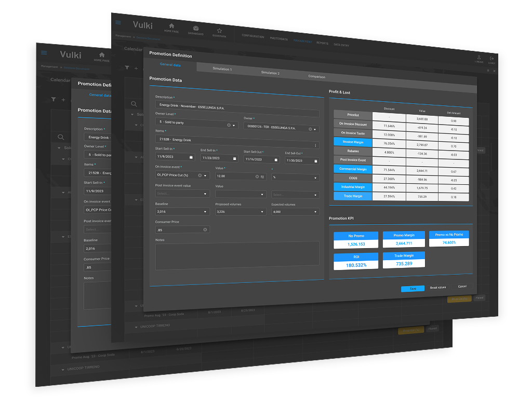Viewport: 532px width, 405px height.
Task: Go to Home Page in the front window
Action: pyautogui.click(x=171, y=28)
